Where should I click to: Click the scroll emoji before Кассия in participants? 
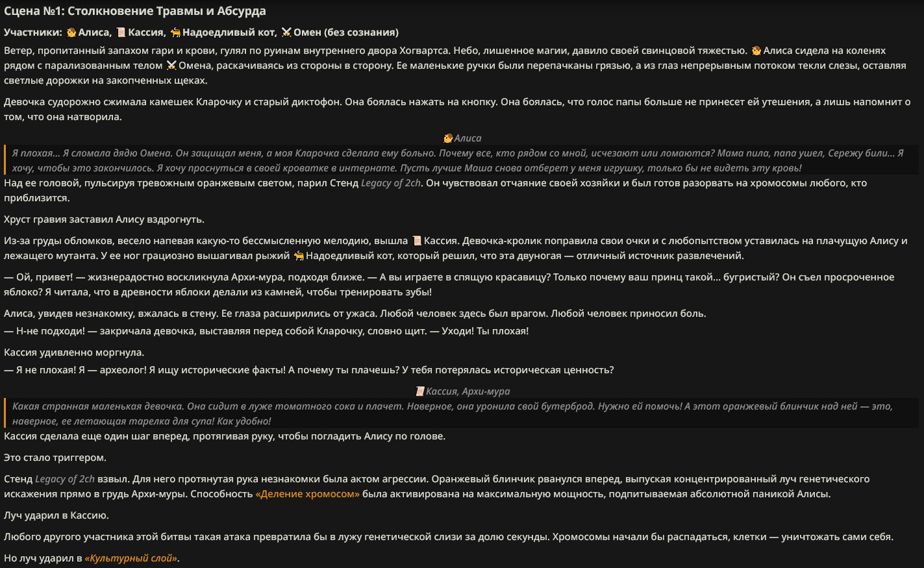click(121, 32)
